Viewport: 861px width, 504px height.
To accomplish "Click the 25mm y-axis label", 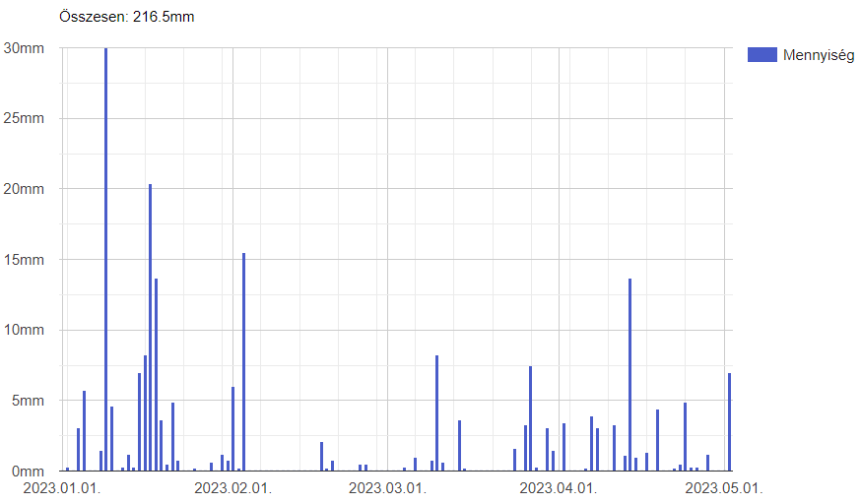I will tap(24, 119).
